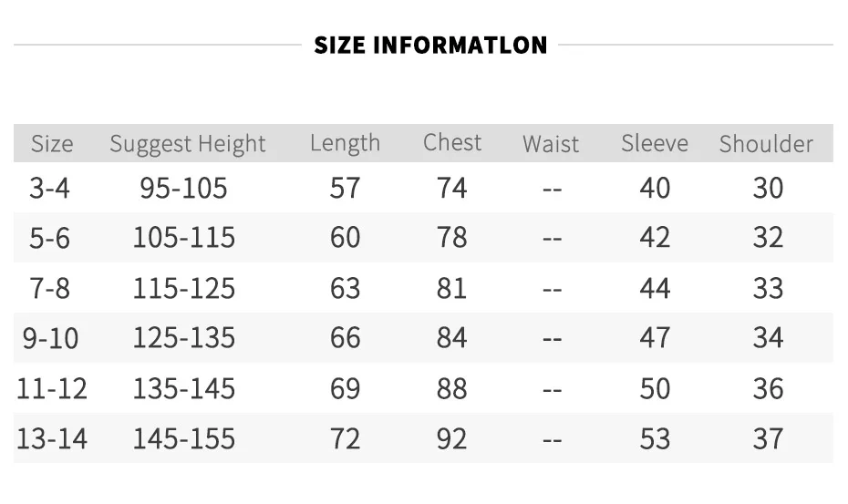Click the 3-4 size row label
The width and height of the screenshot is (848, 504).
(x=49, y=188)
